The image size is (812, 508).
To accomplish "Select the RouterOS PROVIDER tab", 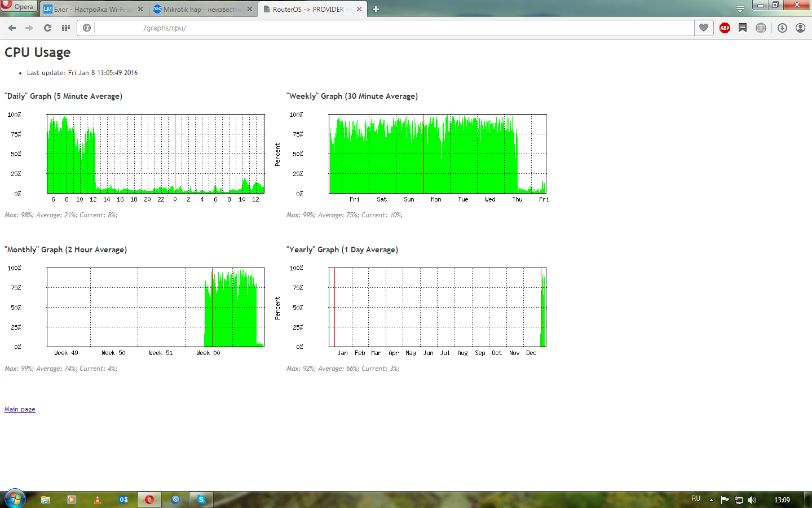I will click(x=313, y=9).
